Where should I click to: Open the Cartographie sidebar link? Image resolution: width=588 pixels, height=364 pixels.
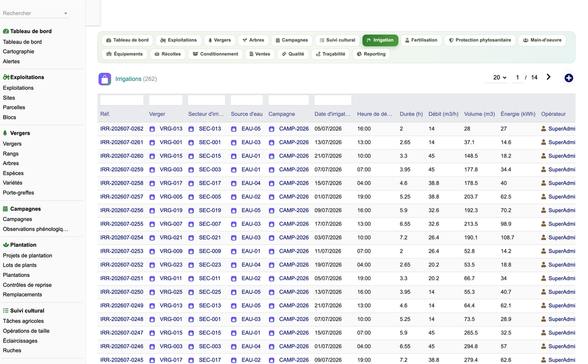pyautogui.click(x=19, y=51)
